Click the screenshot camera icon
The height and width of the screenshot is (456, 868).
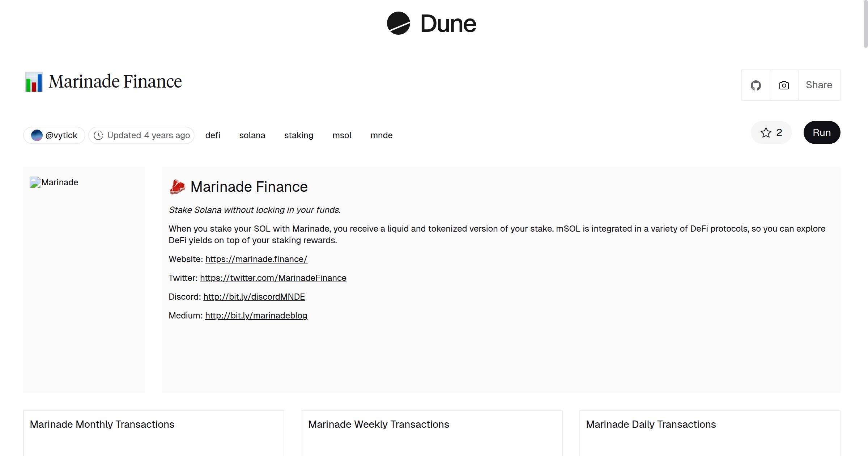[x=784, y=85]
